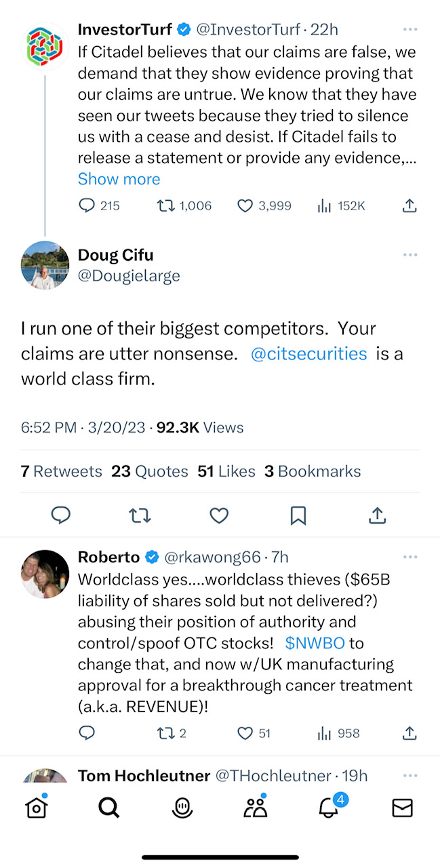Image resolution: width=440 pixels, height=868 pixels.
Task: Retweet Doug Cifu's main tweet
Action: 140,516
